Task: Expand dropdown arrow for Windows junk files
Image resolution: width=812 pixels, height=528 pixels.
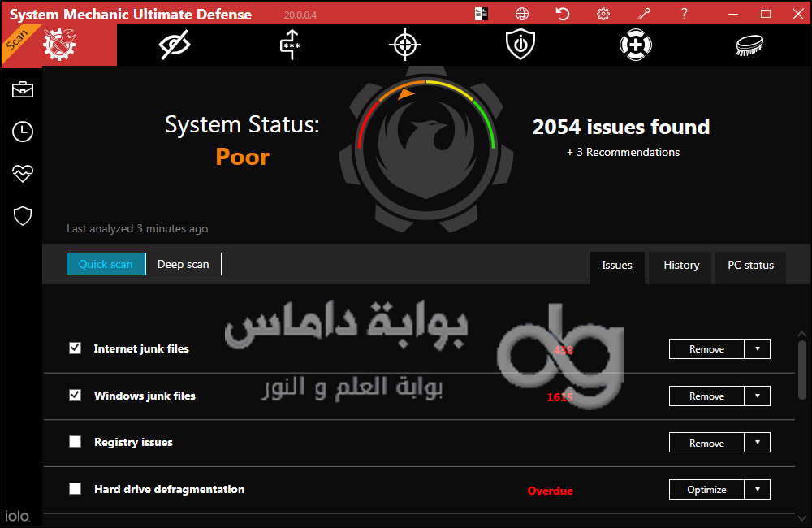Action: [757, 396]
